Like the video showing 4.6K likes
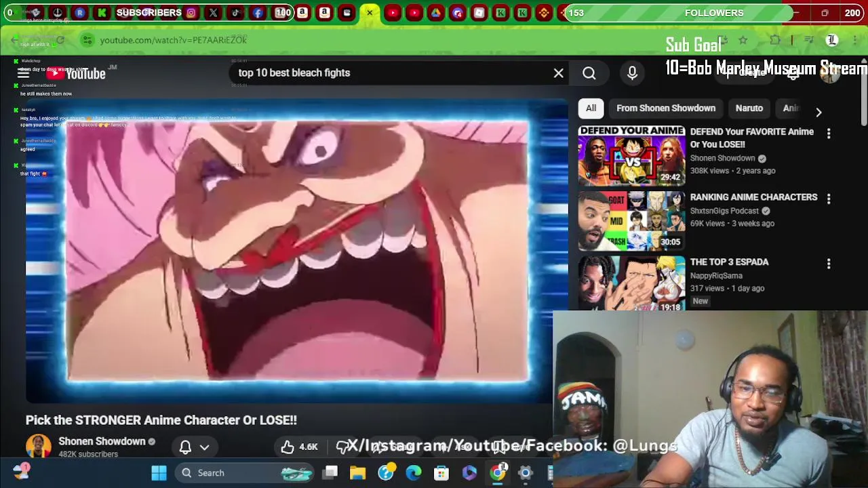Viewport: 868px width, 488px height. click(299, 447)
